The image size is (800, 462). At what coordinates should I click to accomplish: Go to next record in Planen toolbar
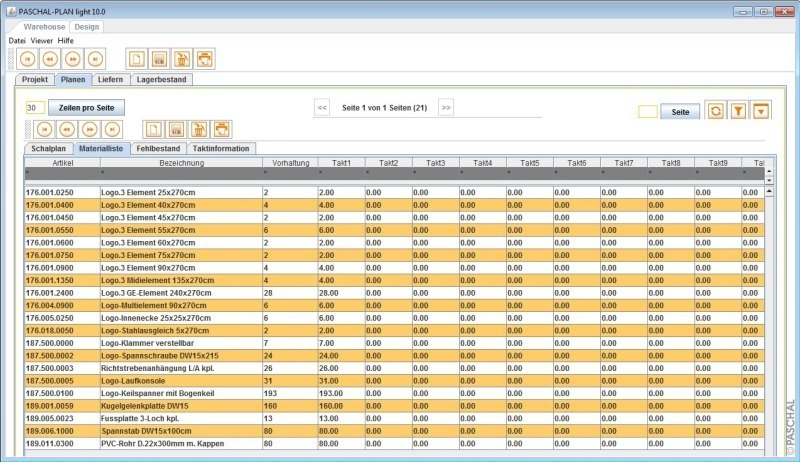pyautogui.click(x=90, y=130)
